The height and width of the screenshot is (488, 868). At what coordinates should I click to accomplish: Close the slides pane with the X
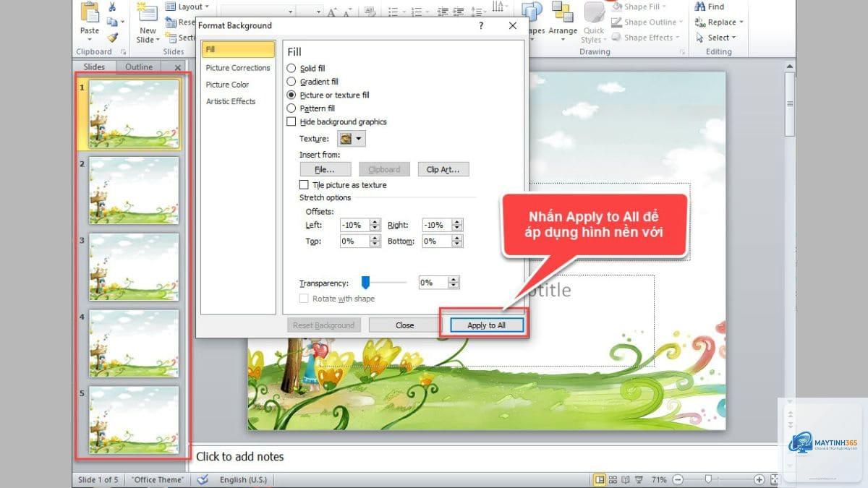pos(178,67)
